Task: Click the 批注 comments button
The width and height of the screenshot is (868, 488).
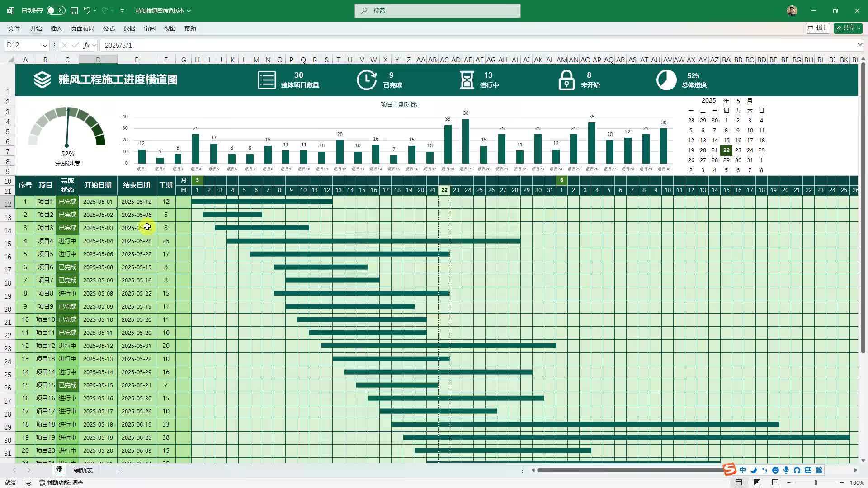Action: (x=817, y=28)
